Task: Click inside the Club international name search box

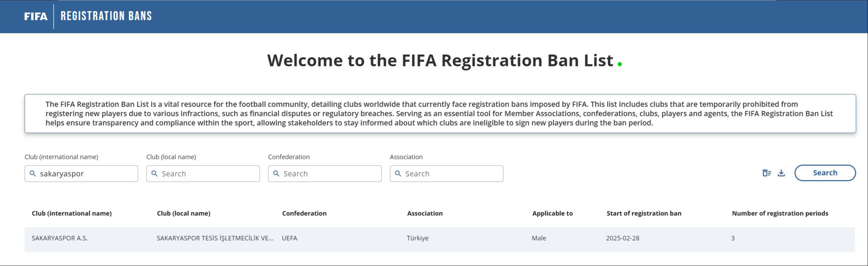Action: (x=81, y=173)
